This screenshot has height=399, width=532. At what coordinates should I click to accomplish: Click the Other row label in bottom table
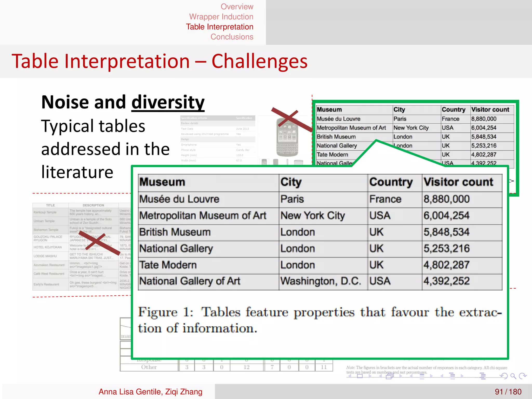pos(149,367)
